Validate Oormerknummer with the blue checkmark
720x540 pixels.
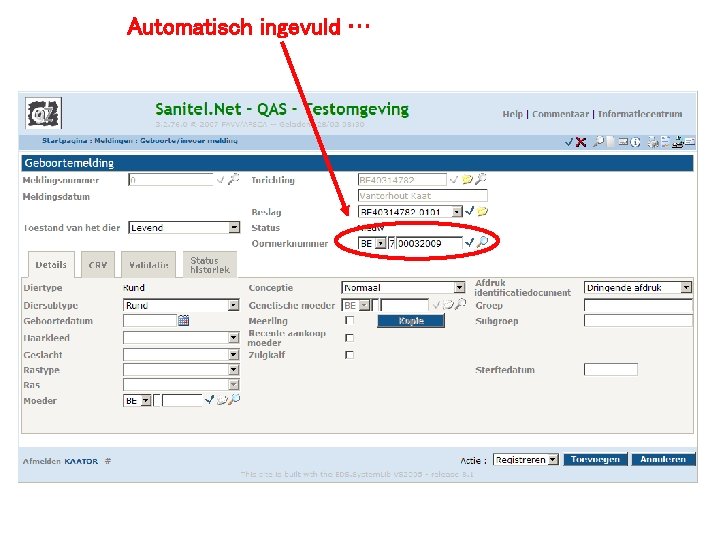tap(469, 242)
